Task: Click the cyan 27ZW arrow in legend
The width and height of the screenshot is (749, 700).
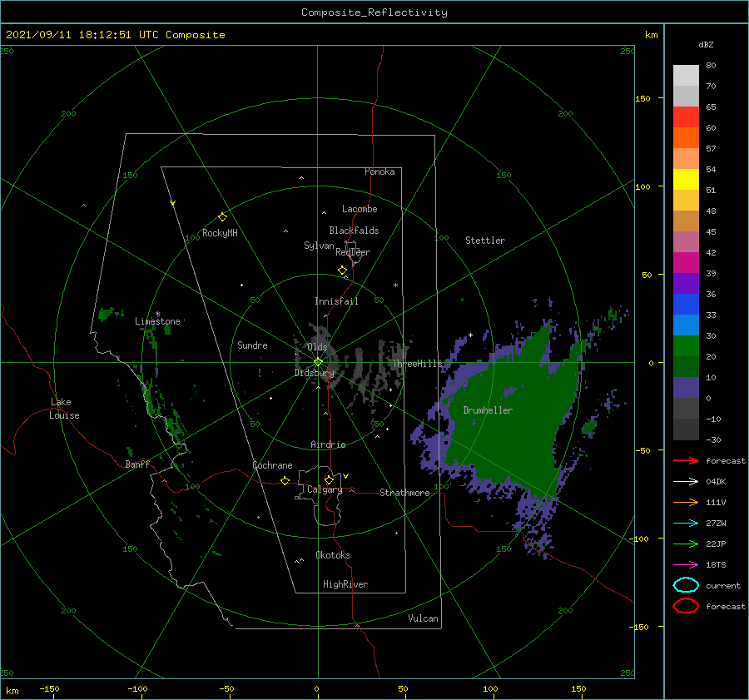Action: click(687, 524)
